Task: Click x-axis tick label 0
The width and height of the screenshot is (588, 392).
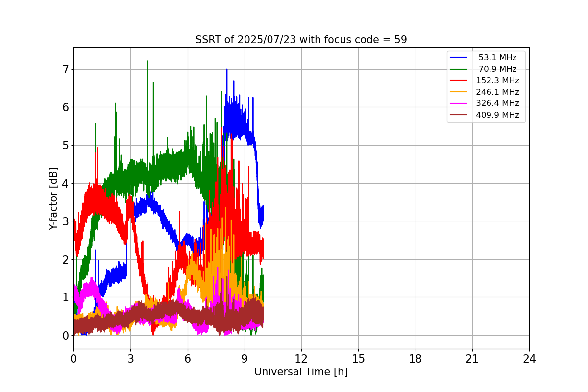Action: pyautogui.click(x=73, y=359)
